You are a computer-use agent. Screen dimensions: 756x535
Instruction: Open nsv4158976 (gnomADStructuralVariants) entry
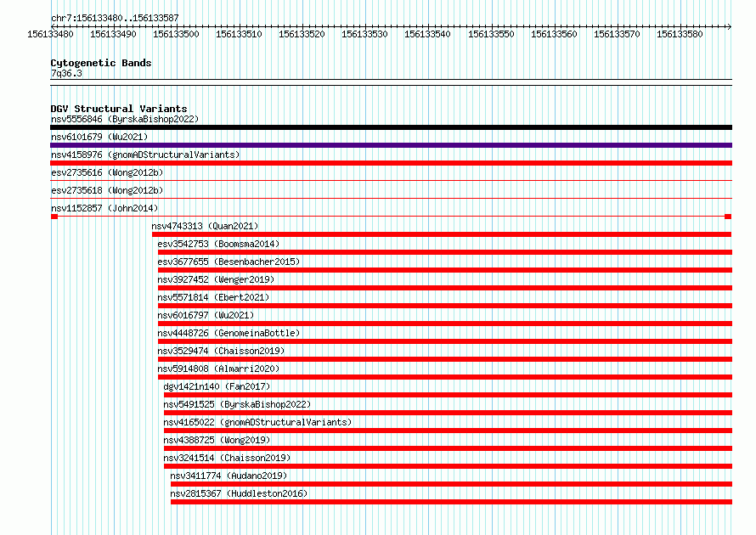pos(145,155)
